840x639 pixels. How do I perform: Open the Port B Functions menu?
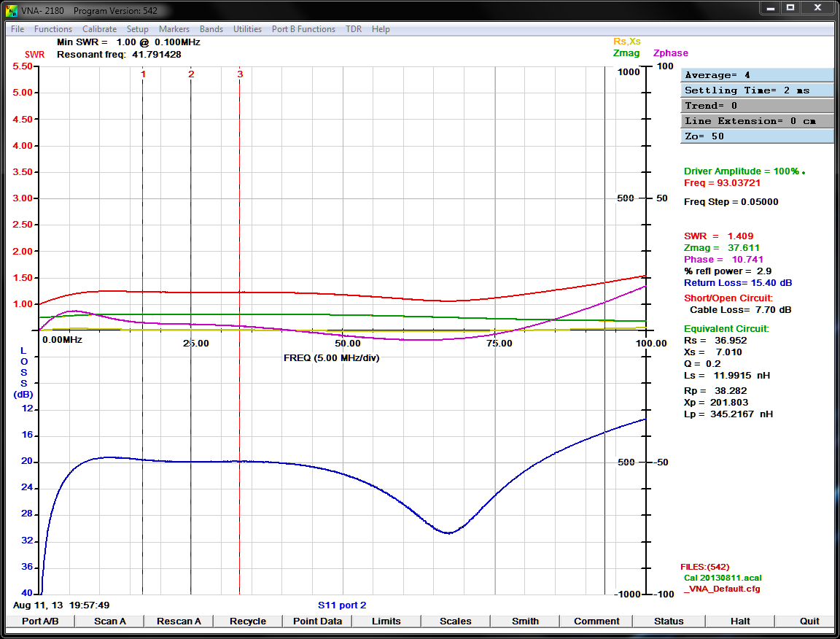pyautogui.click(x=303, y=29)
